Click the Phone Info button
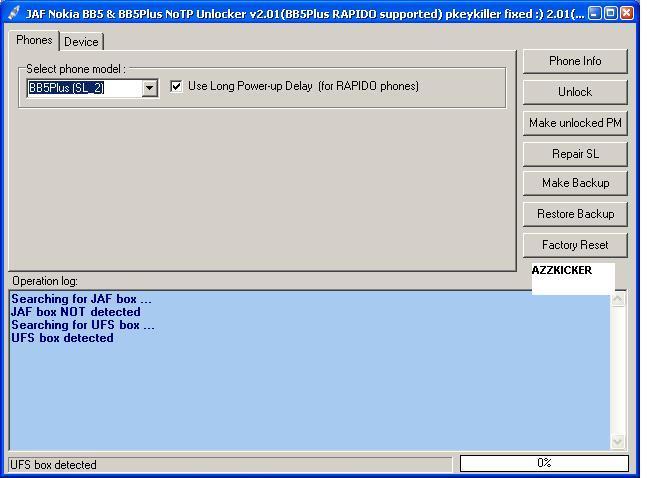Image resolution: width=651 pixels, height=478 pixels. [x=575, y=61]
